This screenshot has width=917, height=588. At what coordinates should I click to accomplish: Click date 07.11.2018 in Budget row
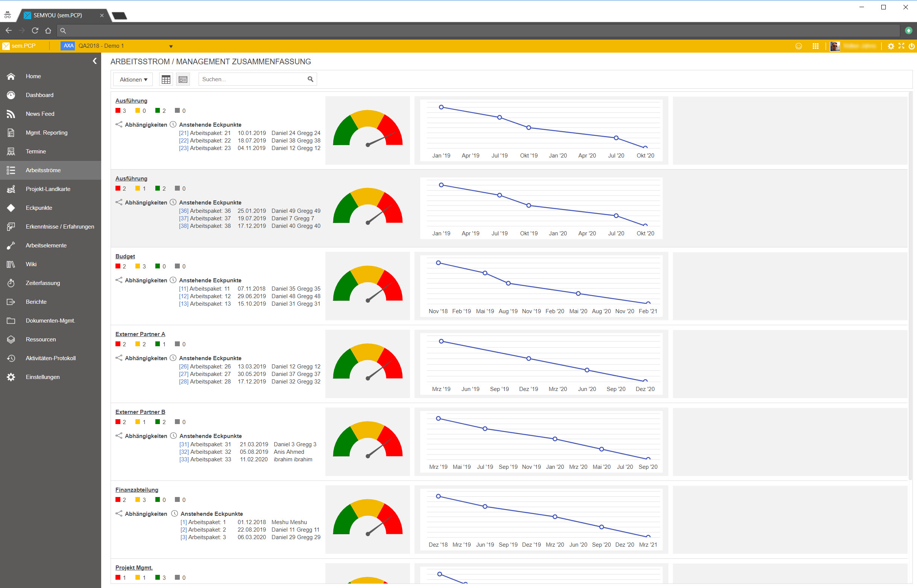click(x=251, y=289)
